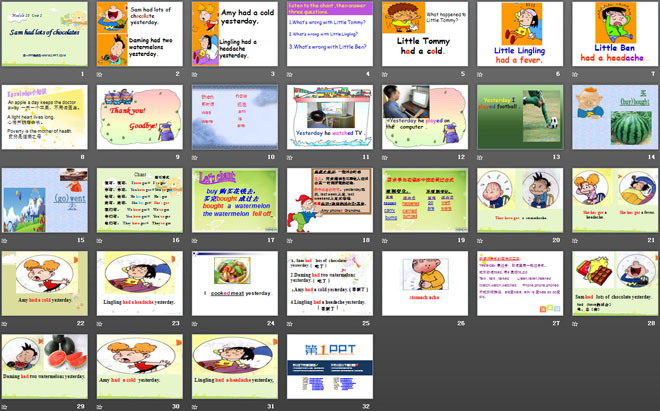Select slide 10 with then/now verb table
The image size is (660, 411).
[235, 117]
